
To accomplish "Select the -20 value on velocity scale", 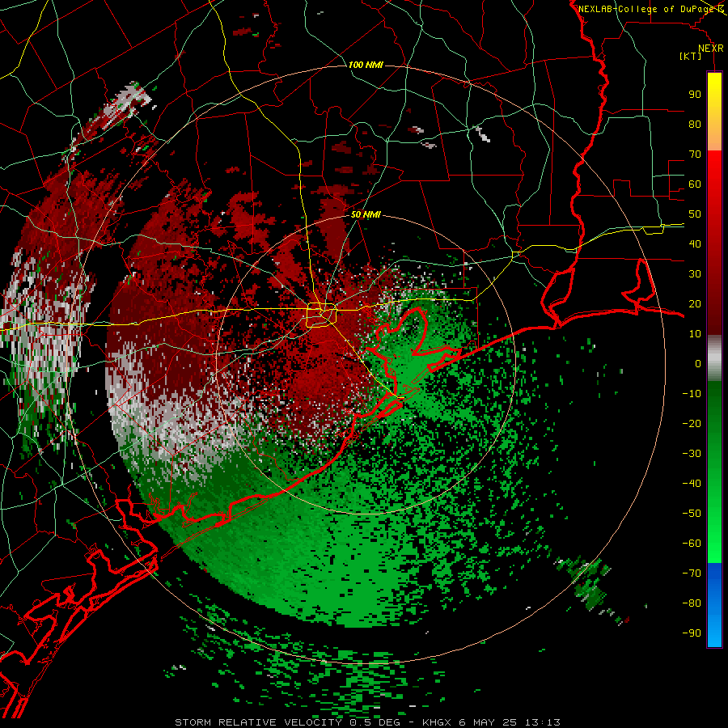I will click(692, 424).
